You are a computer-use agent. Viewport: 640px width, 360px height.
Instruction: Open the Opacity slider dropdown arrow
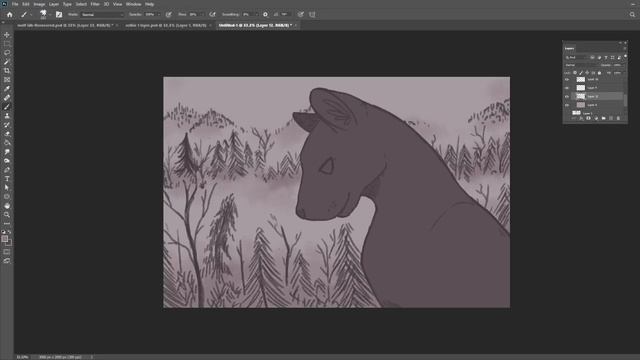tap(159, 14)
